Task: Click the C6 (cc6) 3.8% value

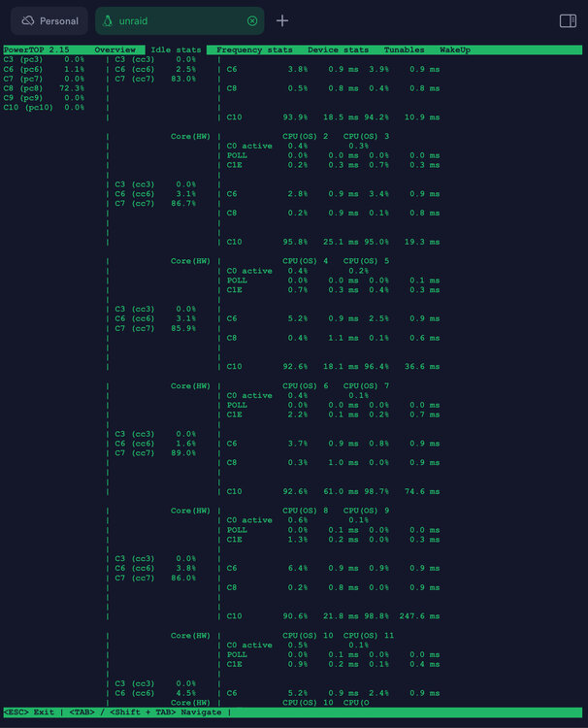Action: (185, 568)
